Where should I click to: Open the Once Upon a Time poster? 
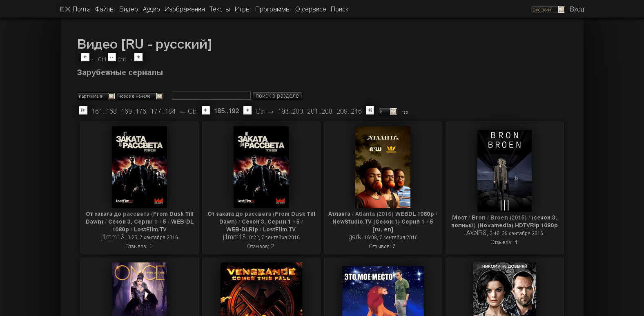(x=140, y=289)
